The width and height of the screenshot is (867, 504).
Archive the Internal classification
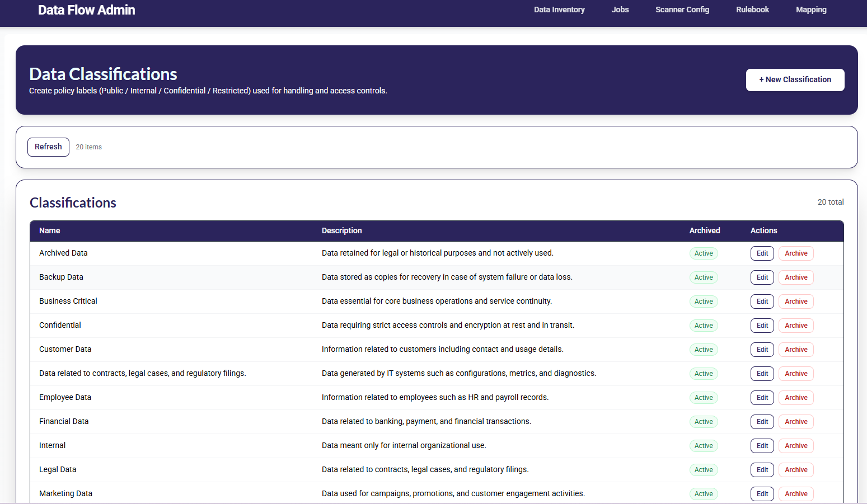pyautogui.click(x=795, y=446)
